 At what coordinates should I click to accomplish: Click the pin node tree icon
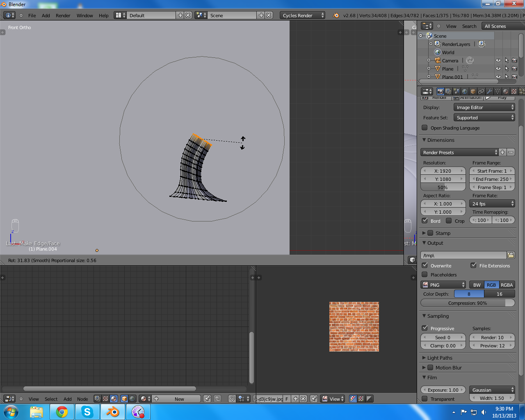click(x=207, y=399)
